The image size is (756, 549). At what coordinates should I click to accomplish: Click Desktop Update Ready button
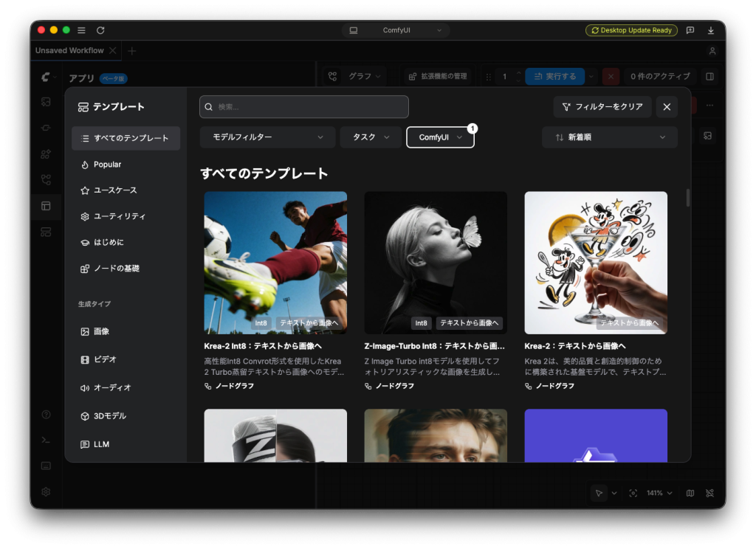(x=631, y=30)
